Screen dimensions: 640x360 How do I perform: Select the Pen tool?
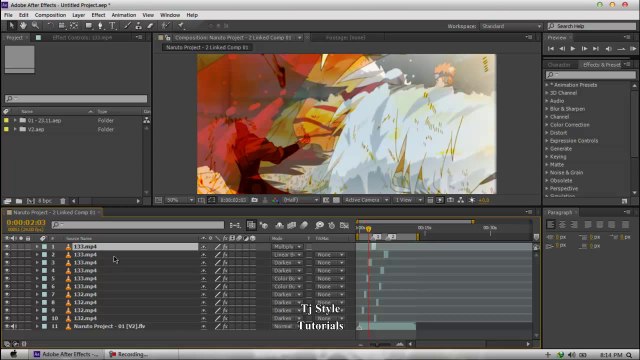(x=100, y=26)
